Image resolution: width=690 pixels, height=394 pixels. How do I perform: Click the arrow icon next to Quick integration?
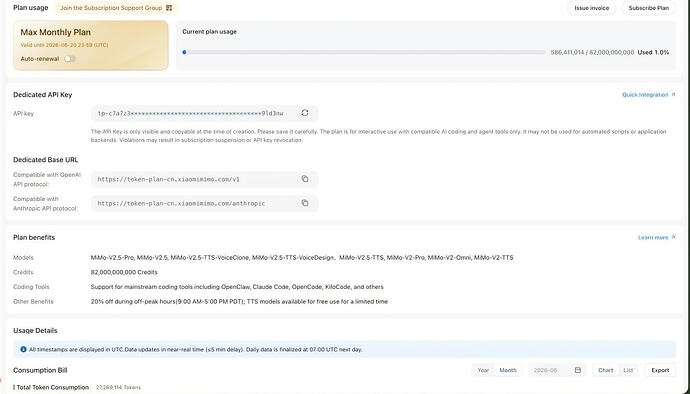coord(673,95)
